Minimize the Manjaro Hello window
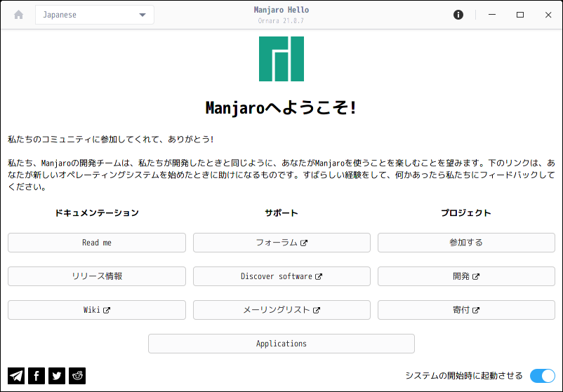Image resolution: width=563 pixels, height=392 pixels. point(492,15)
